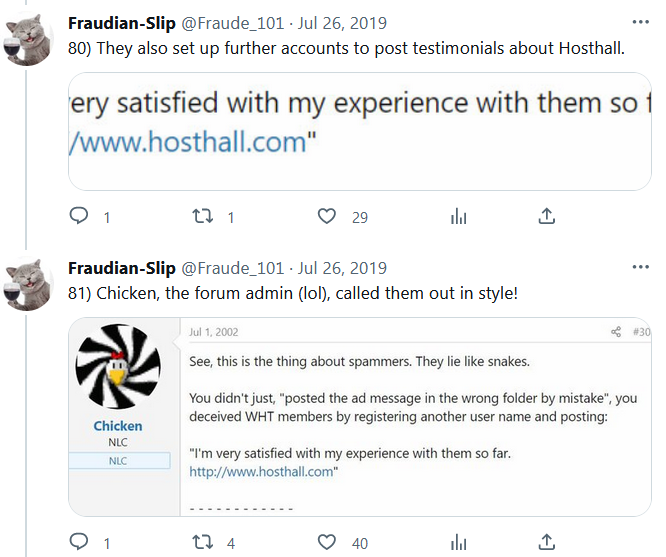This screenshot has width=666, height=557.
Task: Retweet tweet 80 about Hosthall testimonials
Action: [203, 216]
